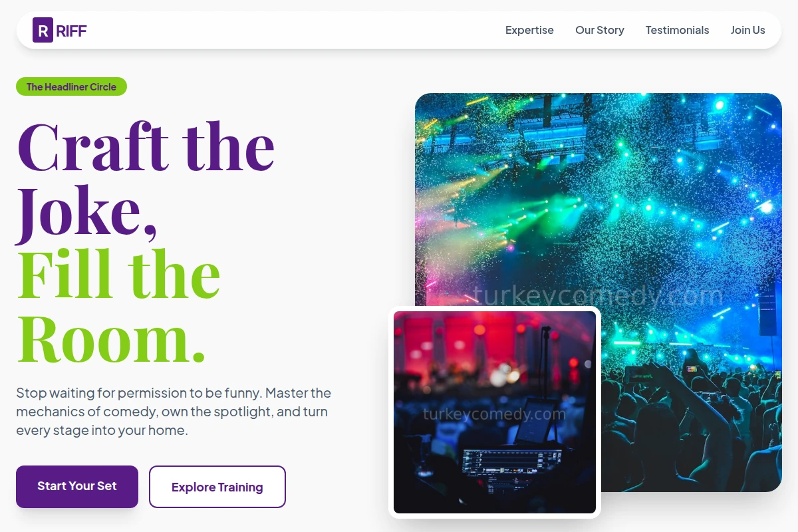
Task: Click the word "Room." in the headline
Action: click(x=111, y=339)
